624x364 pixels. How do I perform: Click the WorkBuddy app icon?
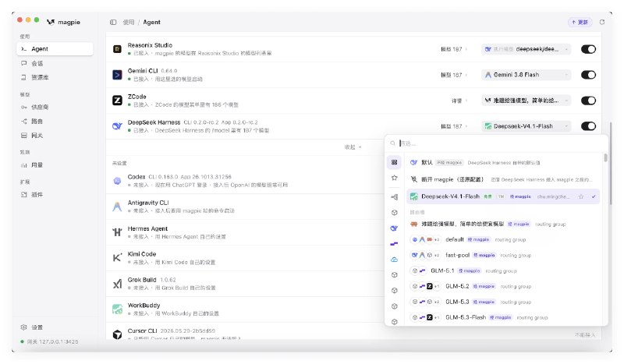(x=117, y=309)
